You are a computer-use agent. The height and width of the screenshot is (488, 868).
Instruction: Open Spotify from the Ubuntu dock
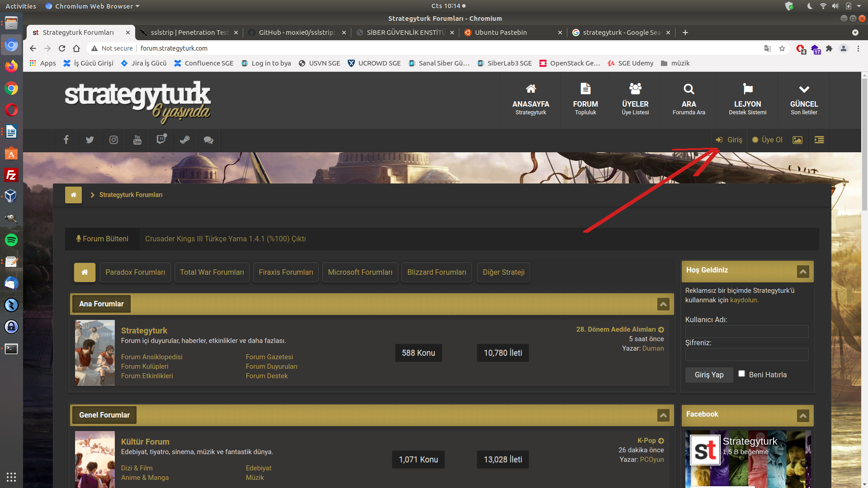coord(11,240)
